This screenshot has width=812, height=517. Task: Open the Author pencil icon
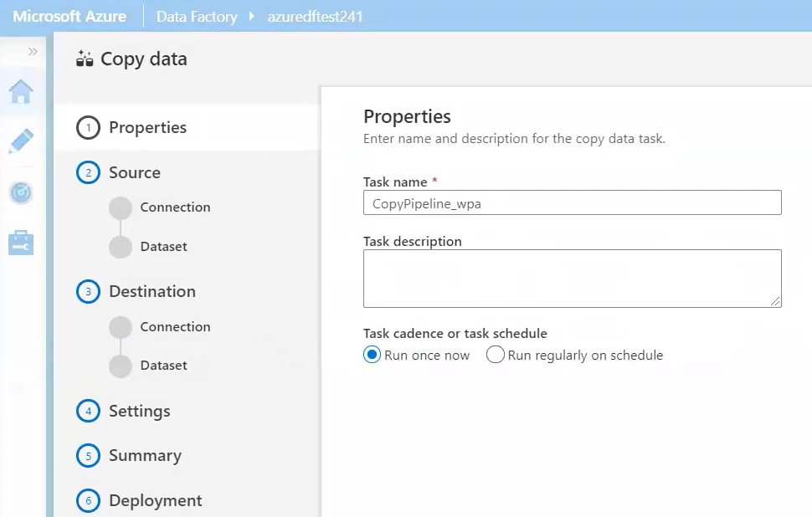[21, 141]
